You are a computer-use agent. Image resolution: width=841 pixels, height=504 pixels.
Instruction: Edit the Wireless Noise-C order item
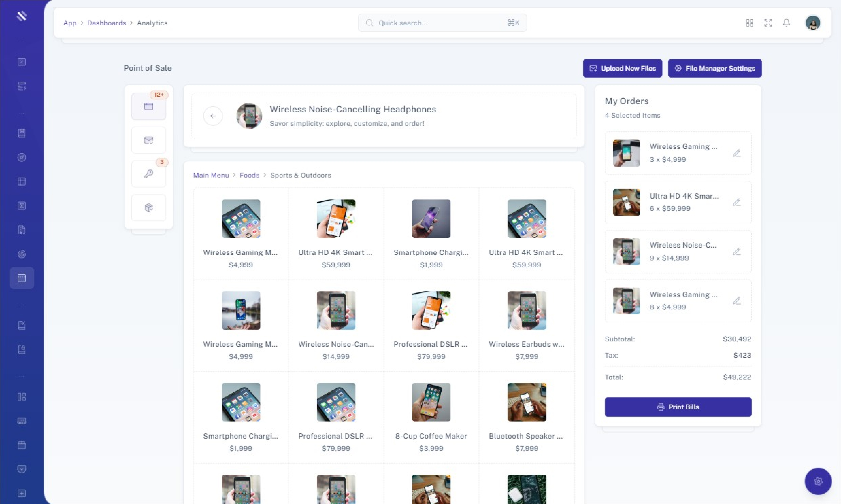point(736,252)
